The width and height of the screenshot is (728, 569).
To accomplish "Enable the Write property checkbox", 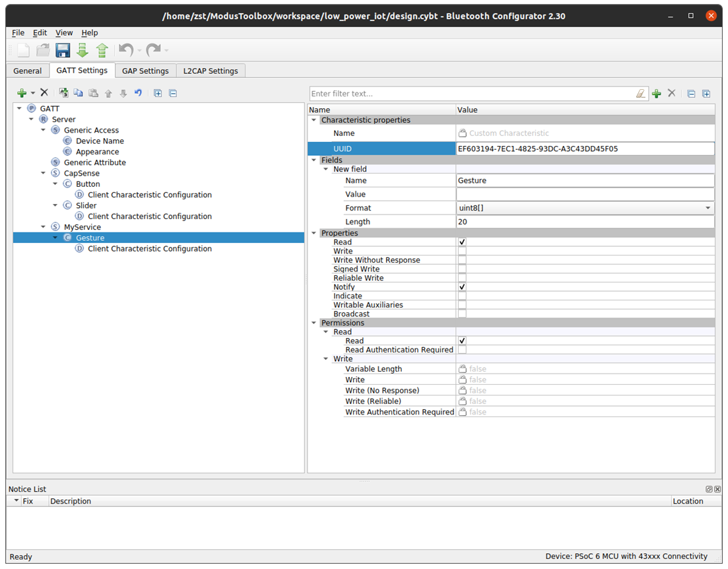I will coord(462,251).
